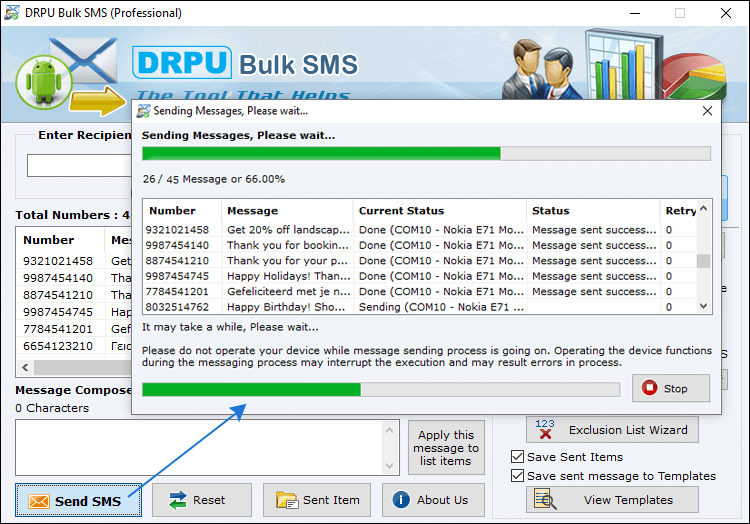This screenshot has height=524, width=750.
Task: Click the Exclusion List Wizard 123 icon
Action: [545, 429]
